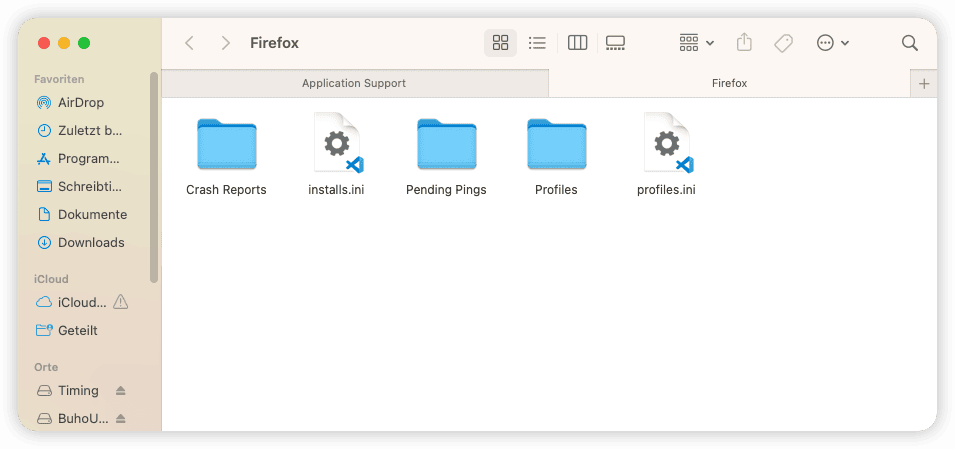
Task: Open Programme in the sidebar
Action: coord(88,158)
